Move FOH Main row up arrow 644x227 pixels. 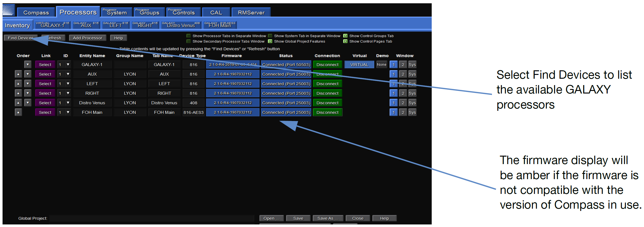18,112
